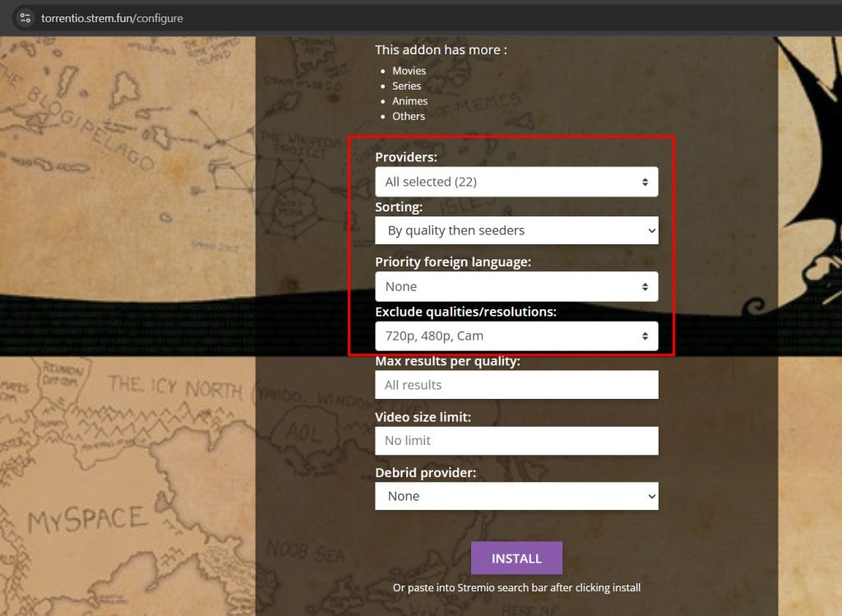Click the chevron arrow on Sorting select
The image size is (842, 616).
(x=651, y=231)
